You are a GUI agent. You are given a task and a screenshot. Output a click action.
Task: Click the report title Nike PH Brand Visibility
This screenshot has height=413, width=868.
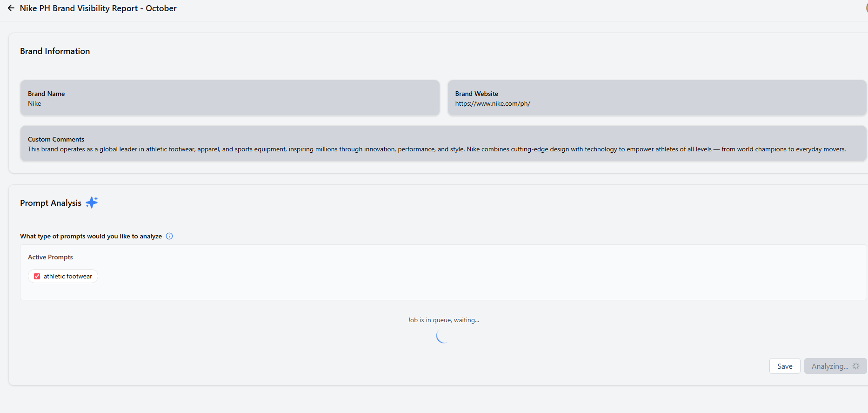(98, 8)
